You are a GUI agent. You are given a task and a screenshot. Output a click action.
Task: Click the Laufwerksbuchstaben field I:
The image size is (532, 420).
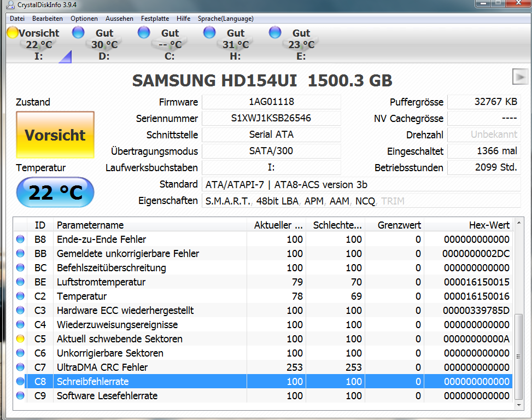[271, 167]
